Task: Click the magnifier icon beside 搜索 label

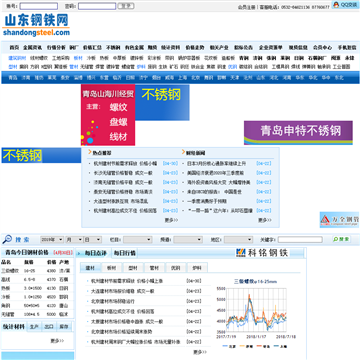Action: coord(7,239)
